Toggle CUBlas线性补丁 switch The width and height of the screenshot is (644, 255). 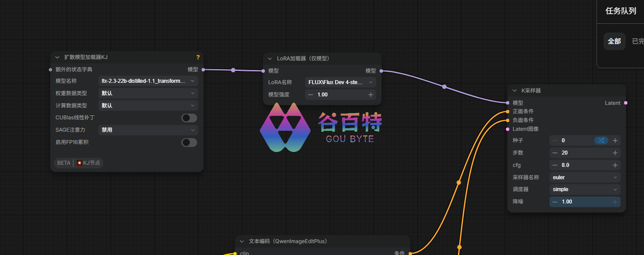pyautogui.click(x=189, y=118)
